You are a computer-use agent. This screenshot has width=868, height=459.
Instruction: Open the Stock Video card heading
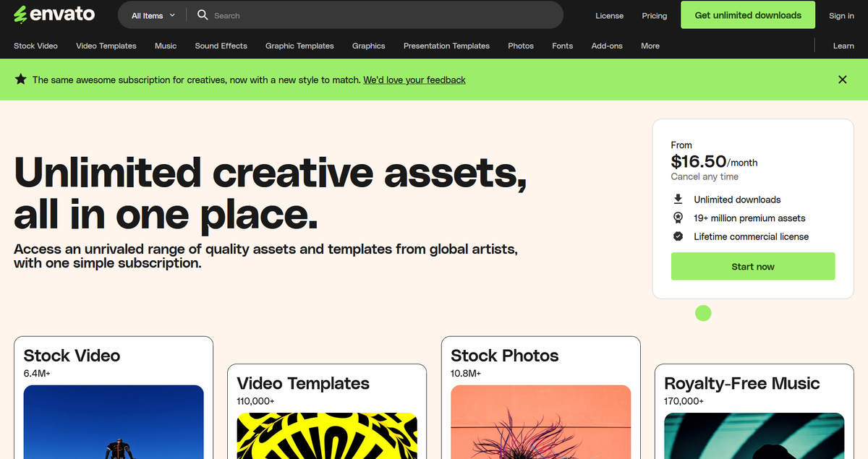click(72, 356)
